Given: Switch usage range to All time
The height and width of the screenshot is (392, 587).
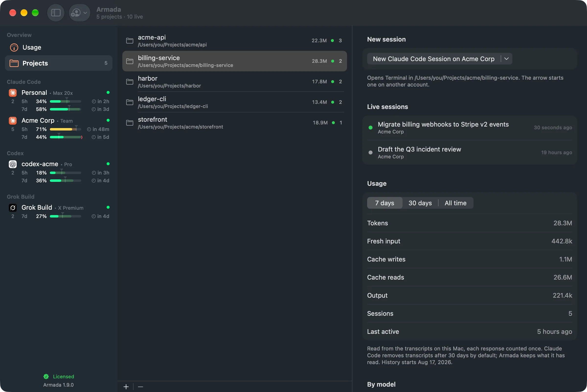Looking at the screenshot, I should [x=455, y=203].
